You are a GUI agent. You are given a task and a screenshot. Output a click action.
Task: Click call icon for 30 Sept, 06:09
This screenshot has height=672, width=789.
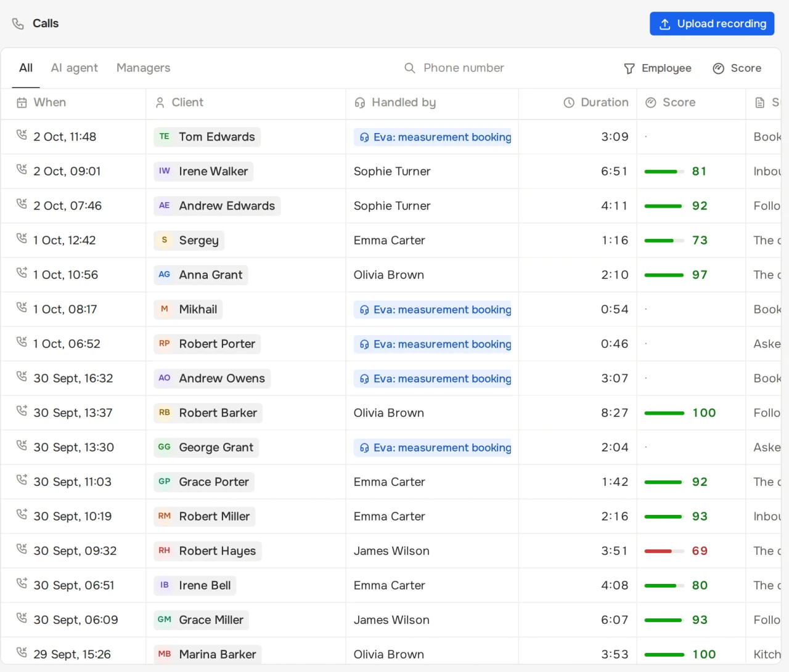22,617
